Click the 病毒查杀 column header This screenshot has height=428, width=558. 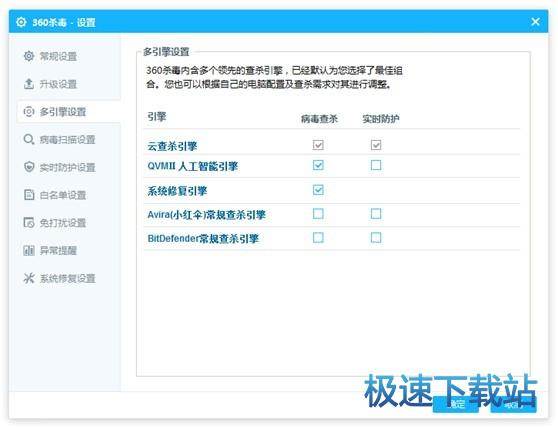(x=319, y=119)
